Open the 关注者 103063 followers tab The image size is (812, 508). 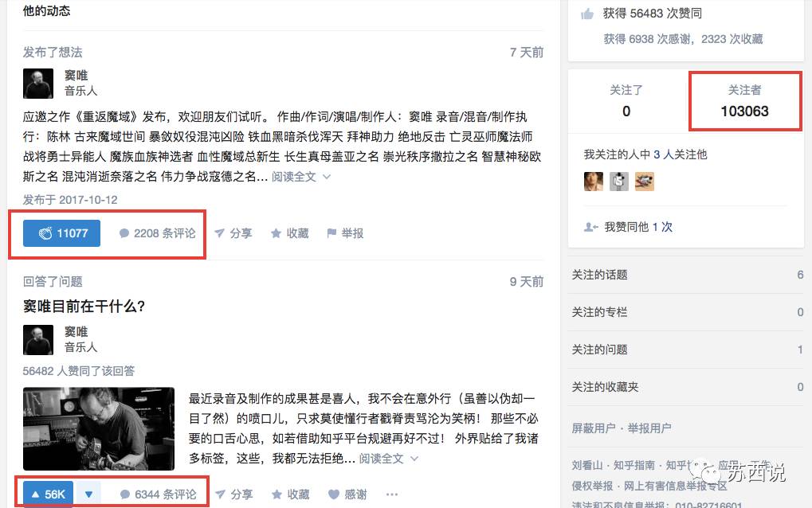pos(745,101)
